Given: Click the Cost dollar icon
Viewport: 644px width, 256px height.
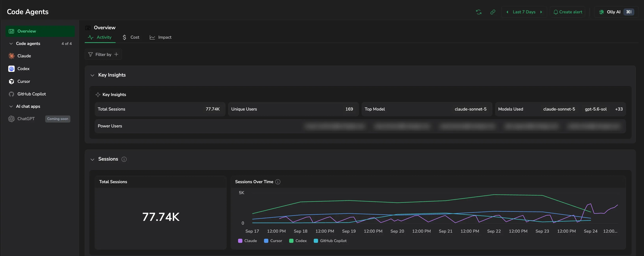Looking at the screenshot, I should coord(124,37).
